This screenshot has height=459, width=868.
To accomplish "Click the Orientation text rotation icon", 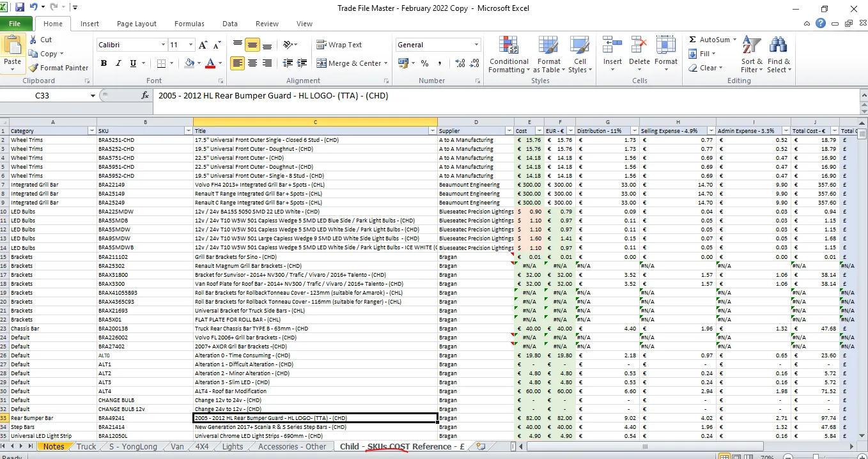I will (288, 45).
